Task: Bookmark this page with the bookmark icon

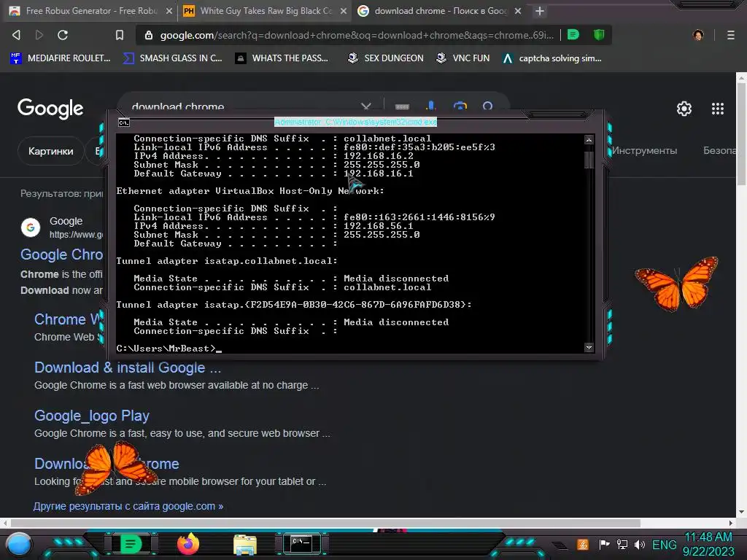Action: pos(120,35)
